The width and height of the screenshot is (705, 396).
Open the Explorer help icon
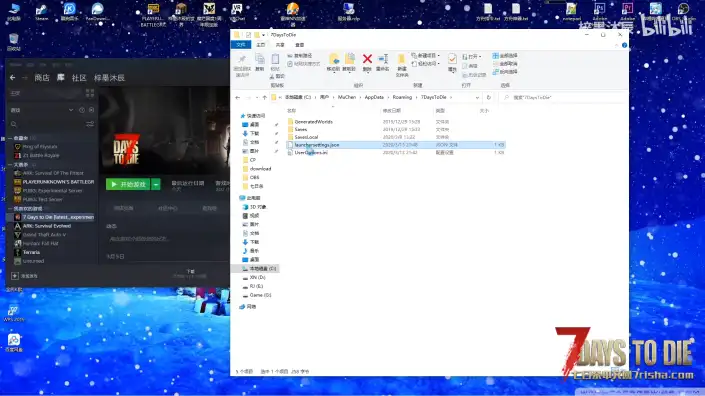pos(624,45)
